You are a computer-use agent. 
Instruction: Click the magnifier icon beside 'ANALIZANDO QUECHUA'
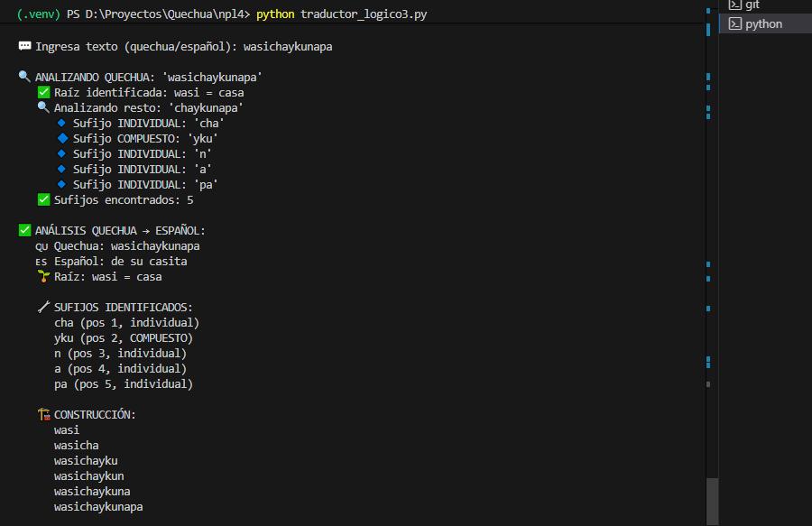pos(24,77)
